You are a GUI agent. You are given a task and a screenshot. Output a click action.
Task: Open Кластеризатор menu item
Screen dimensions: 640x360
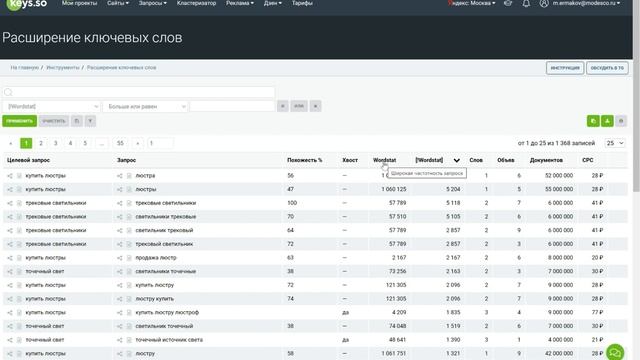[x=196, y=3]
